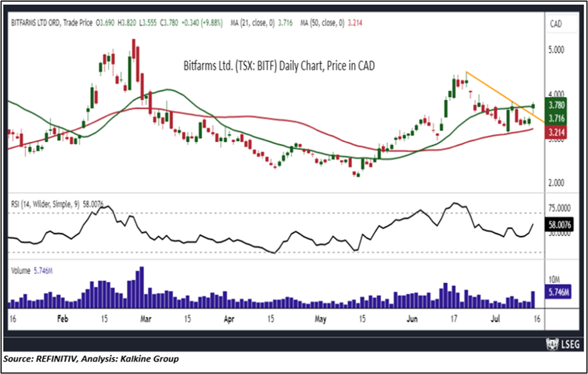Click the May date axis label
The image size is (588, 374).
(x=320, y=319)
